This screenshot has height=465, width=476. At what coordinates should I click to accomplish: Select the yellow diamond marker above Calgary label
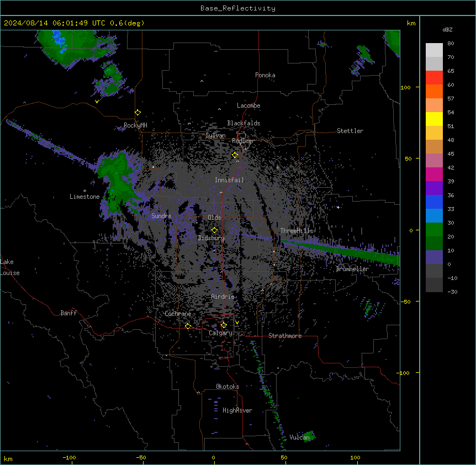point(224,325)
